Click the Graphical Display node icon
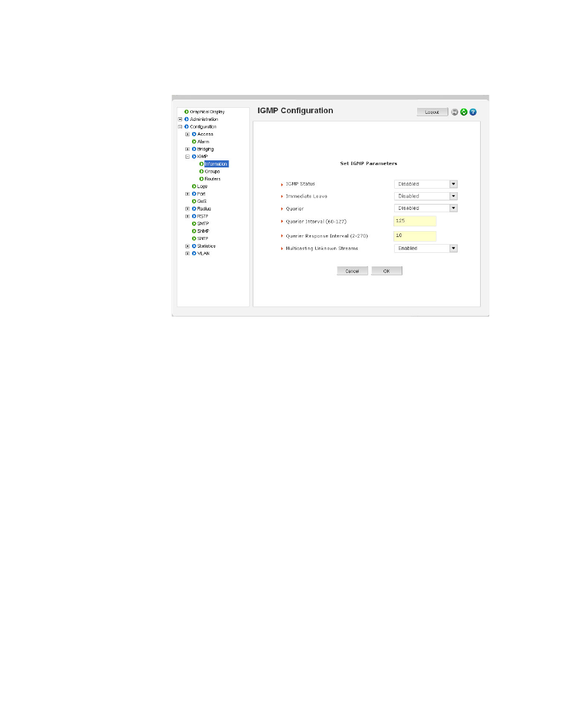Image resolution: width=562 pixels, height=728 pixels. [x=187, y=111]
